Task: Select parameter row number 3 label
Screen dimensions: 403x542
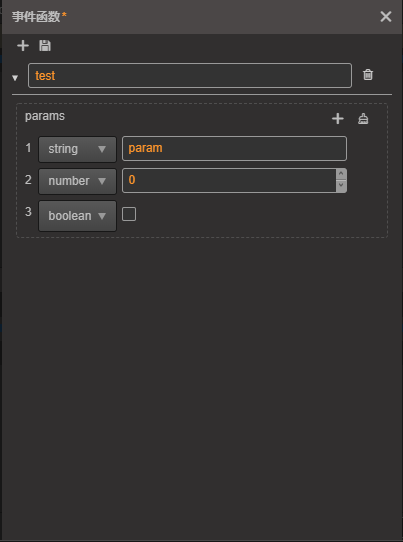Action: [x=28, y=212]
